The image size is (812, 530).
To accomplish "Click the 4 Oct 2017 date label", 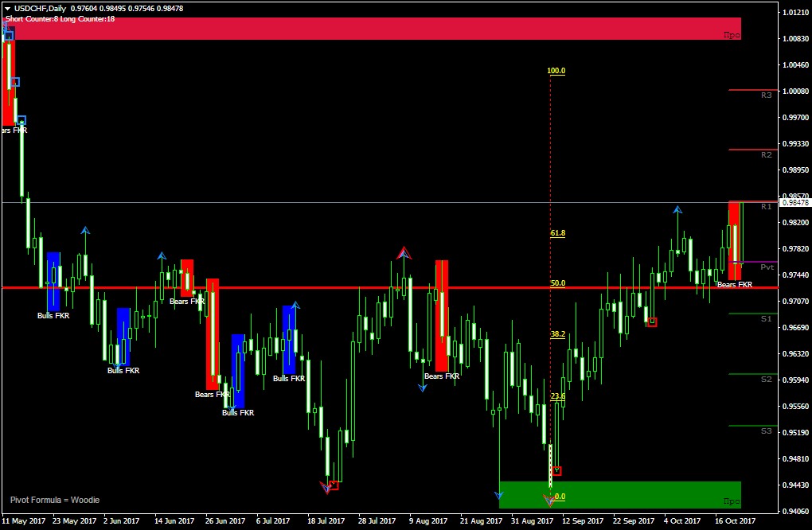I will click(x=682, y=520).
